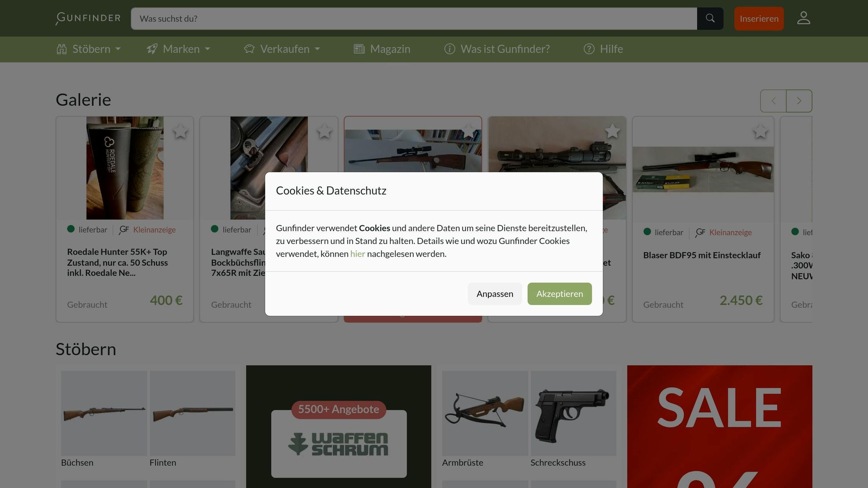The height and width of the screenshot is (488, 868).
Task: Click the GF Kleinanzeige badge on Blaser BDF95
Action: tap(725, 232)
